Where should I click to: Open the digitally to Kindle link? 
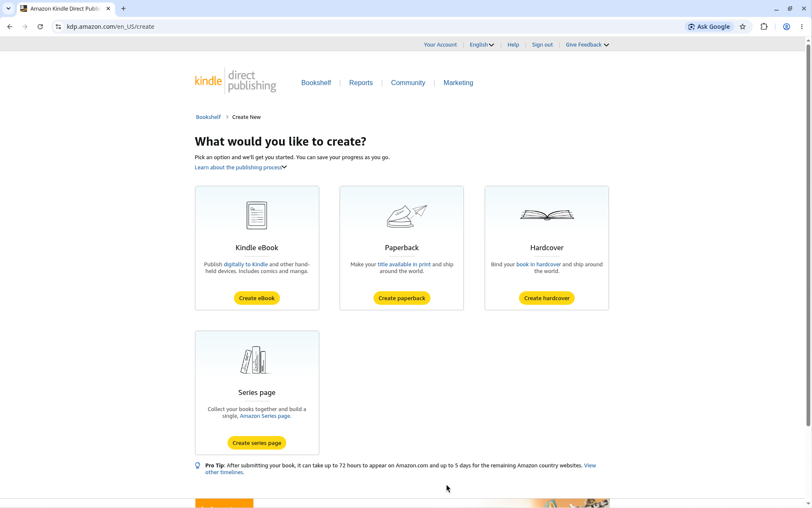(x=246, y=265)
